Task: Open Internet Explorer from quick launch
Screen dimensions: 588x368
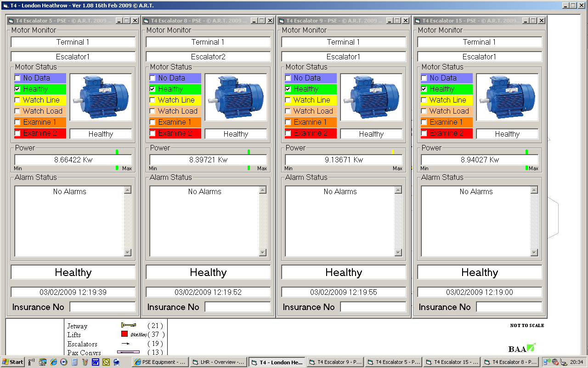Action: (54, 362)
